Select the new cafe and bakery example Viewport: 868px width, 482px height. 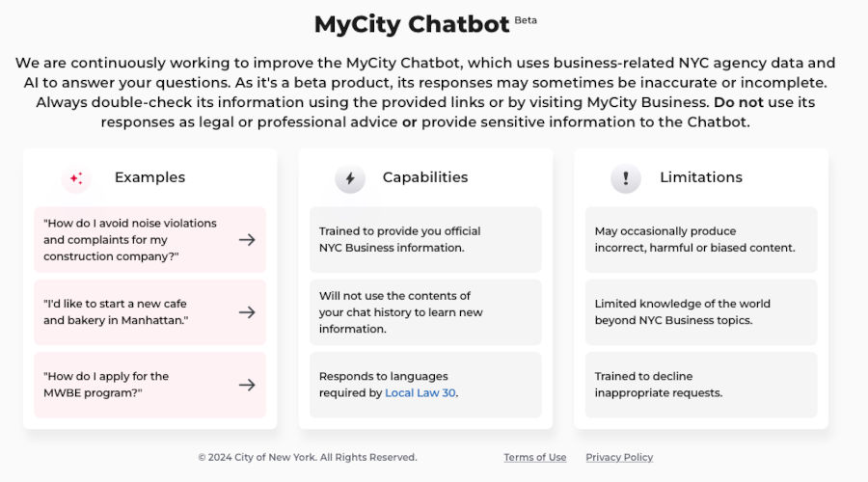tap(150, 312)
